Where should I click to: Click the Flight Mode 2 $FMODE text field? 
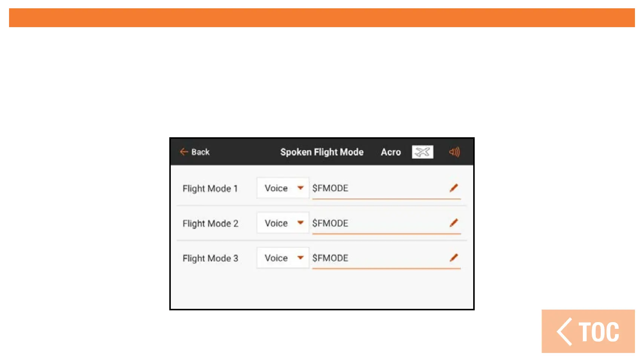(377, 223)
